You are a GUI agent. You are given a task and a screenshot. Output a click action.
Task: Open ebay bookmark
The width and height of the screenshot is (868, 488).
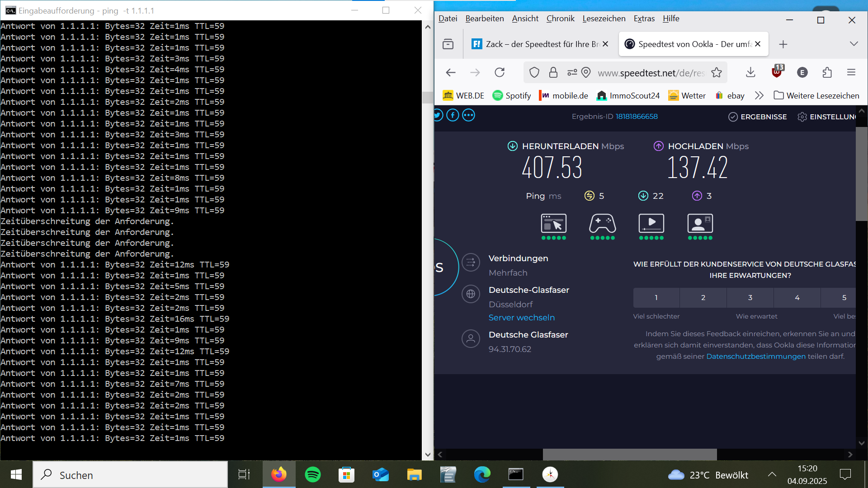coord(730,95)
